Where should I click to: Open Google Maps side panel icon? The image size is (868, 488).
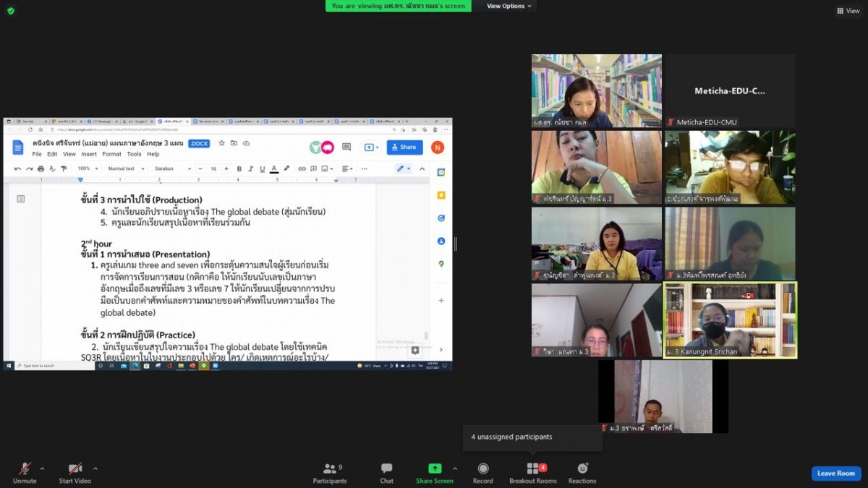[441, 264]
